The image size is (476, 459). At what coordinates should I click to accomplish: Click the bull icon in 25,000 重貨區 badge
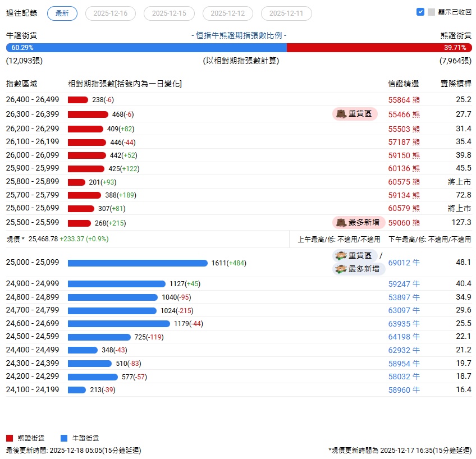(341, 256)
